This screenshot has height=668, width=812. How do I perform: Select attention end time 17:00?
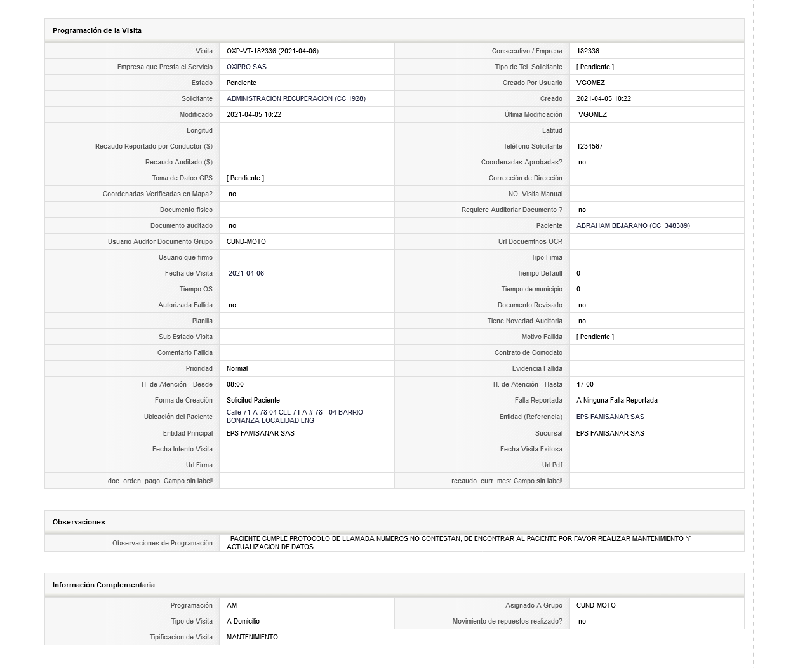point(585,384)
